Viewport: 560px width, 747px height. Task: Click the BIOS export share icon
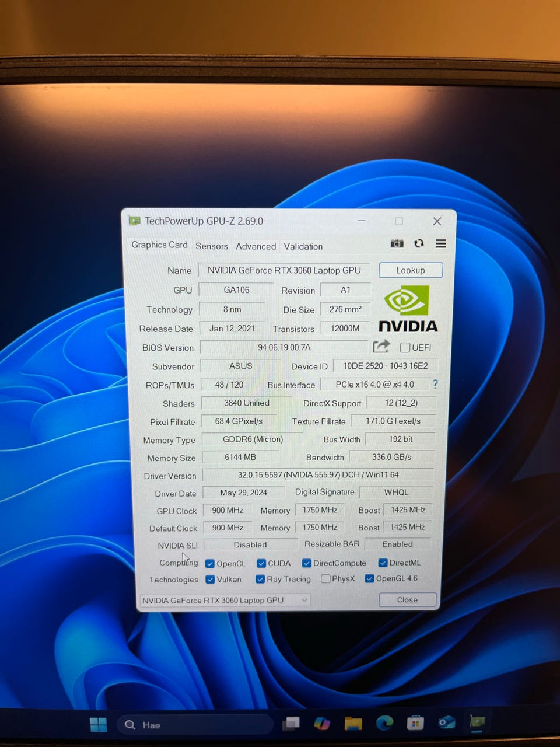tap(381, 347)
